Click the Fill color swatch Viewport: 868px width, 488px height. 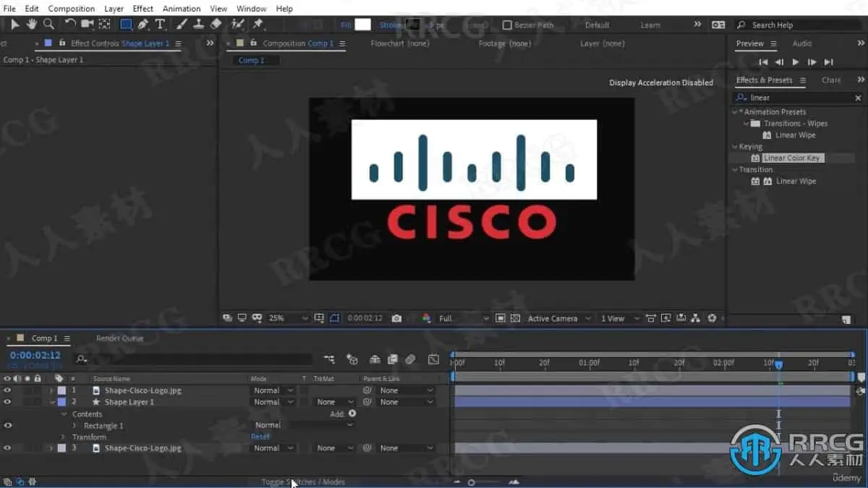[362, 25]
